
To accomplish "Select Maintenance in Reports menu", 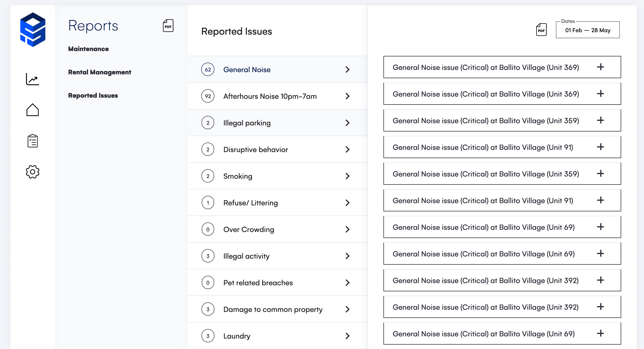I will tap(89, 49).
